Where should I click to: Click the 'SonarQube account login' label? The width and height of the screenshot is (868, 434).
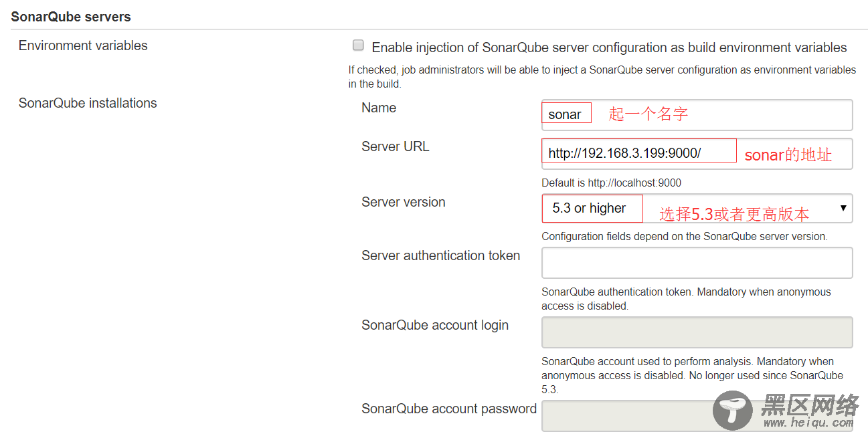[435, 325]
